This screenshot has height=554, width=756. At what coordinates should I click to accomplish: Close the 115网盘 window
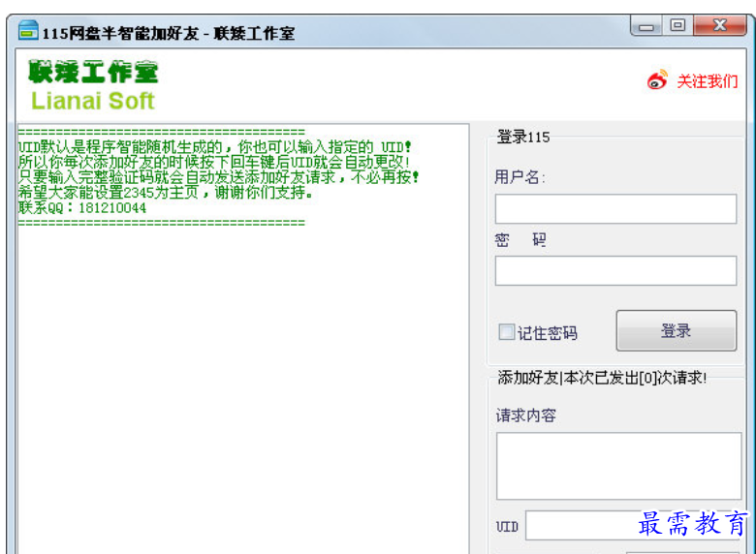[x=720, y=25]
